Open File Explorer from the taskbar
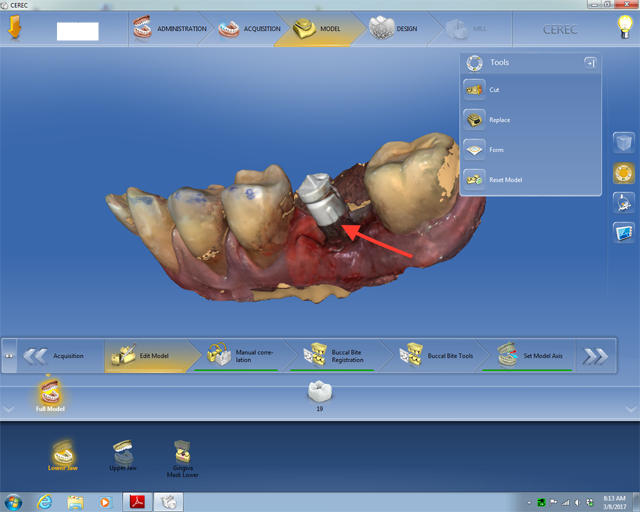Viewport: 640px width, 512px height. [x=75, y=502]
